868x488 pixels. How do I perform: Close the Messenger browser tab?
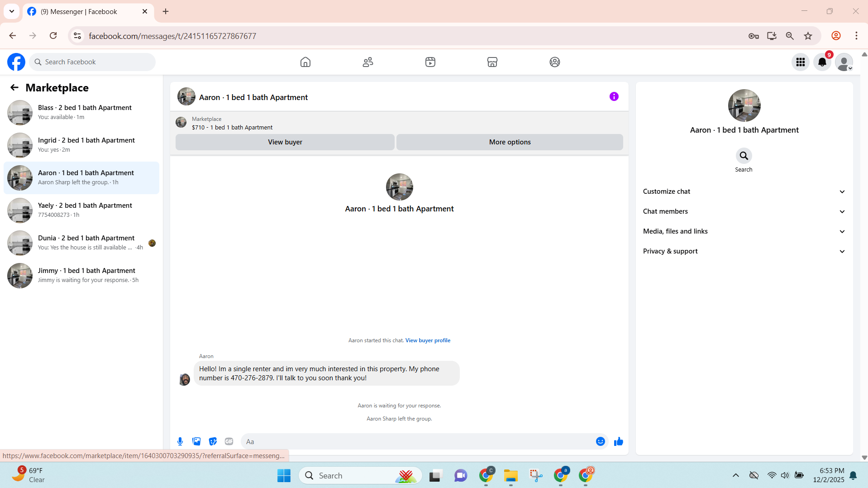(x=145, y=11)
